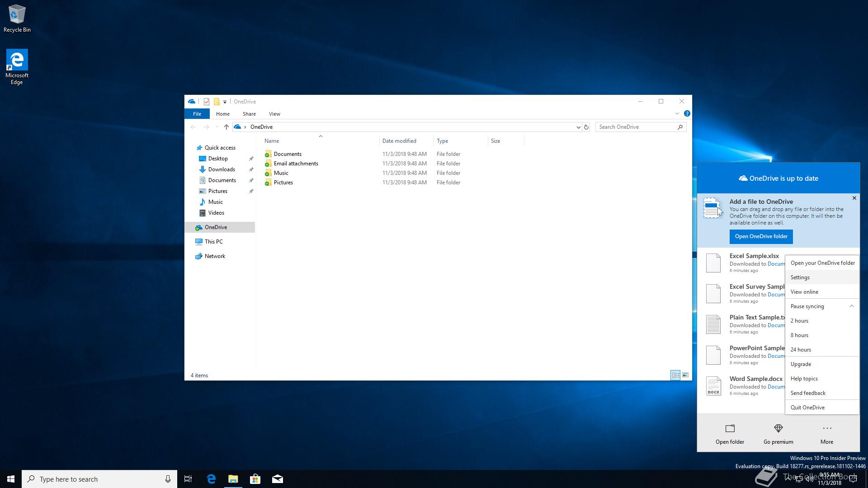Dismiss the Add a file to OneDrive tip
Screen dimensions: 868x488
854,198
